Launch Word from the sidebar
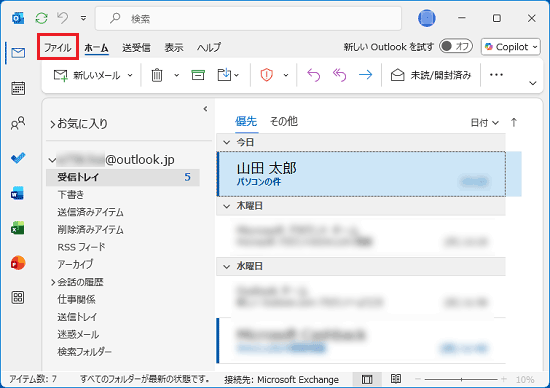 (x=18, y=193)
